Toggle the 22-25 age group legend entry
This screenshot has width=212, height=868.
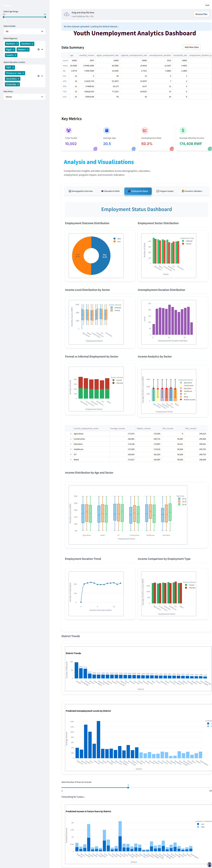(x=182, y=504)
